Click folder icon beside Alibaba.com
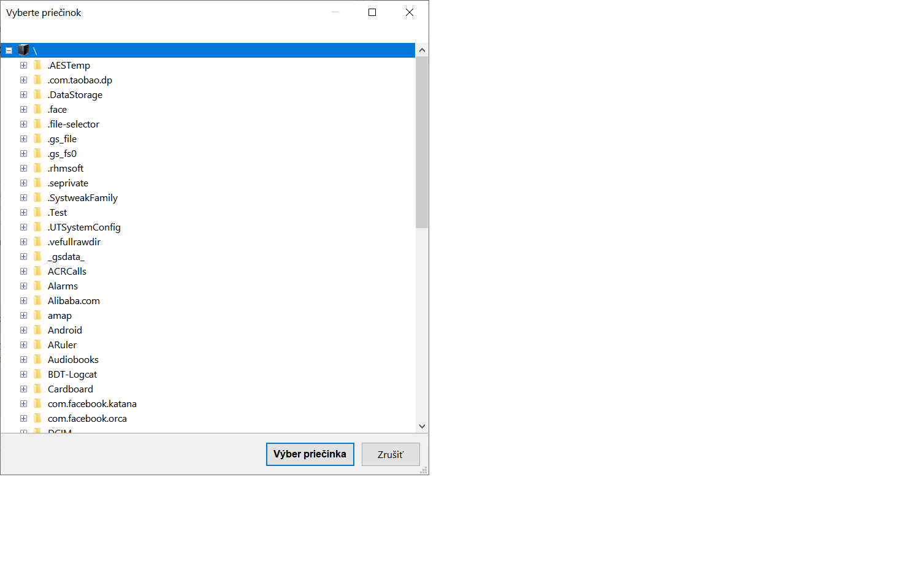This screenshot has height=588, width=924. pos(37,300)
